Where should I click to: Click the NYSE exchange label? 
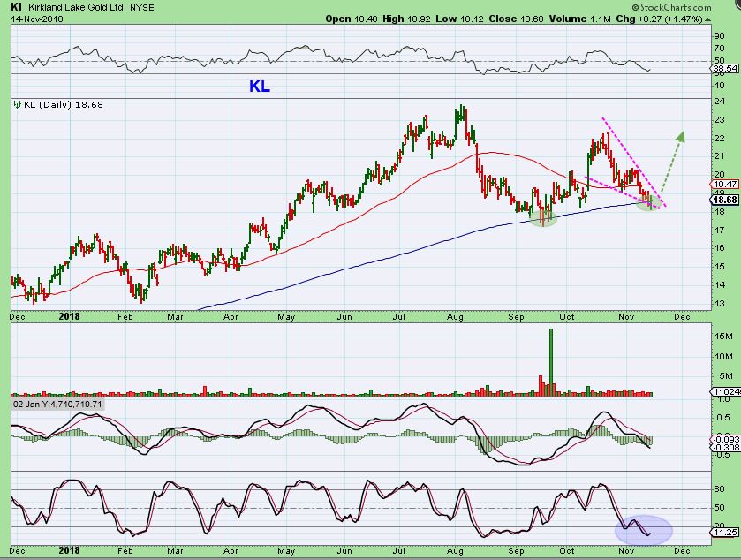pyautogui.click(x=142, y=8)
